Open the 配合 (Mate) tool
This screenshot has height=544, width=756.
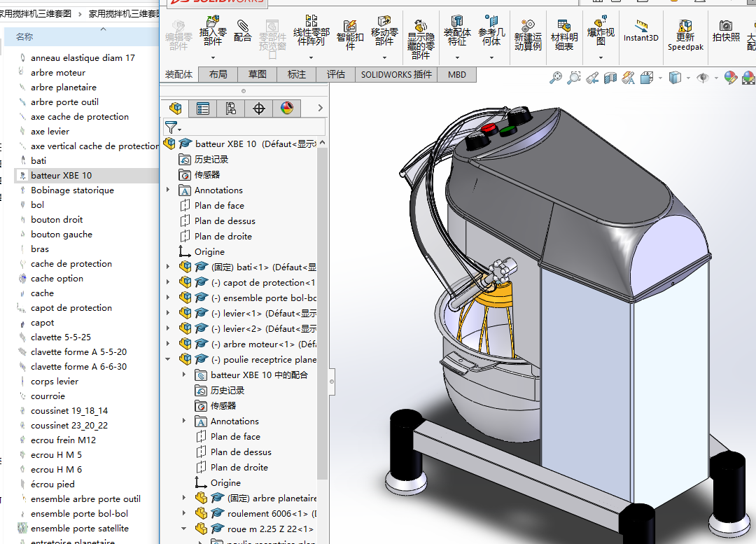tap(243, 30)
